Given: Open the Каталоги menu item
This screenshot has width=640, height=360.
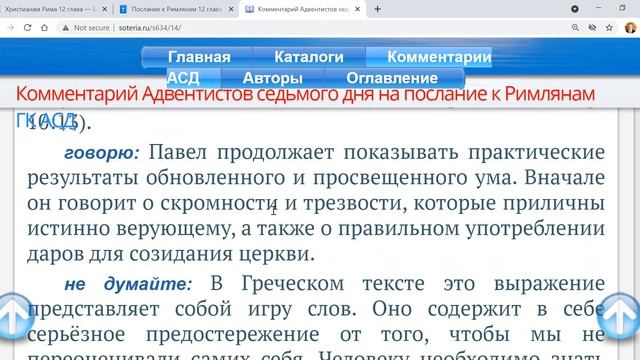Looking at the screenshot, I should [309, 57].
